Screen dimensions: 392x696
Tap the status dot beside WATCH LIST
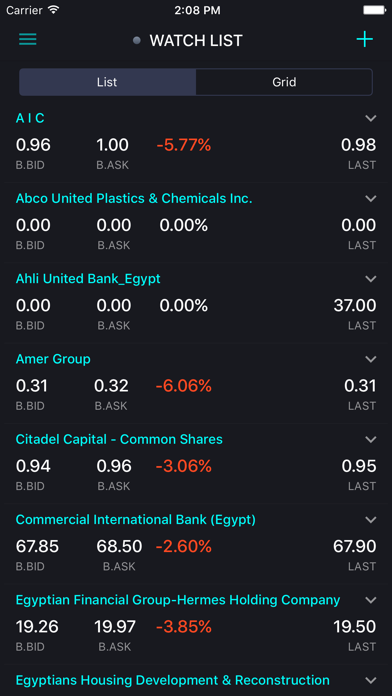click(x=137, y=41)
